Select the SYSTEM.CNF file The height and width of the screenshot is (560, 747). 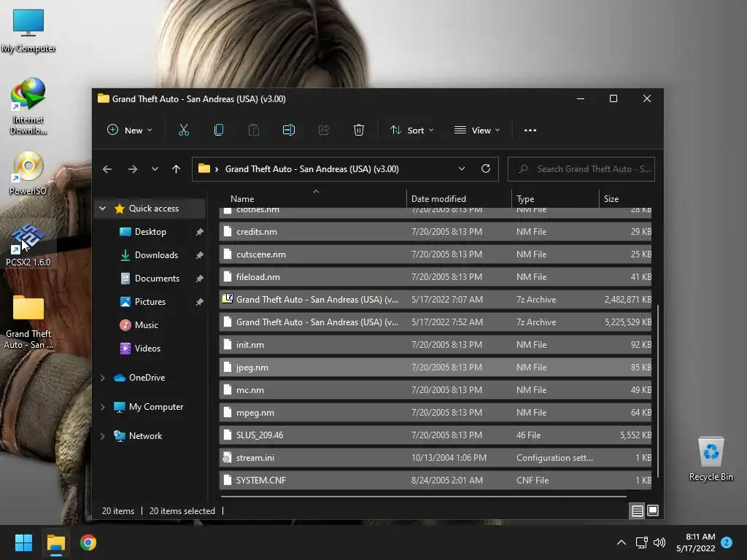click(435, 481)
